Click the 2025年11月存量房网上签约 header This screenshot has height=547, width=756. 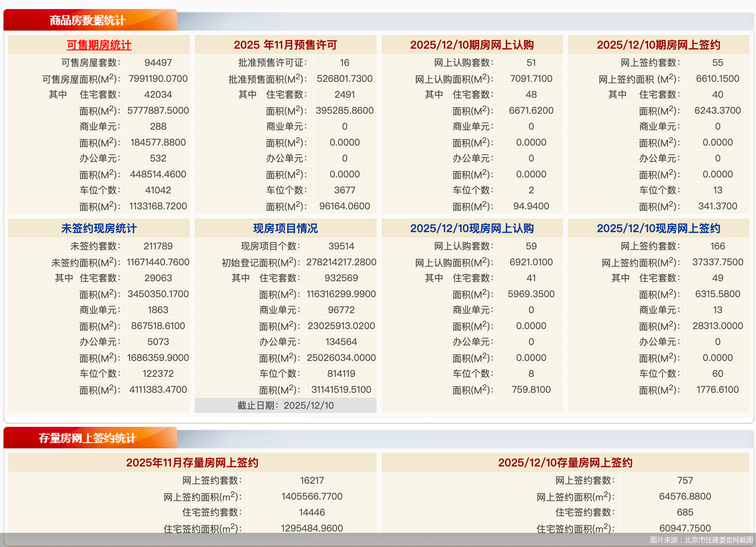point(192,463)
